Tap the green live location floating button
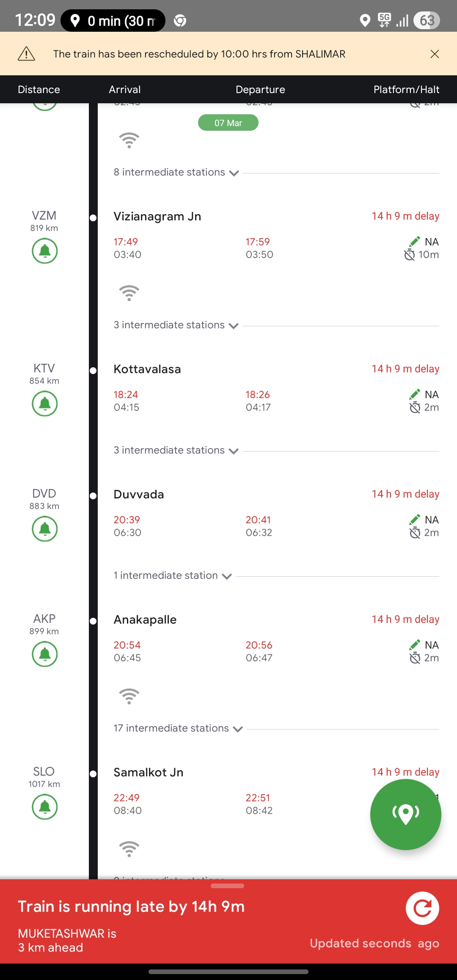 click(405, 814)
